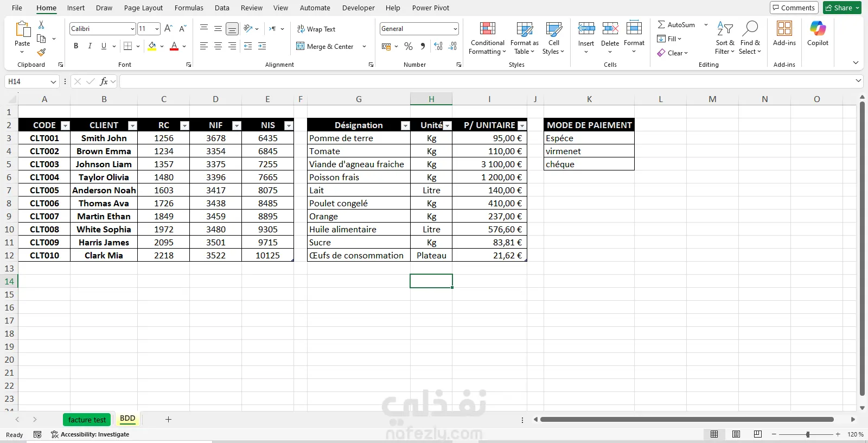Click the Normal view icon
The width and height of the screenshot is (868, 443).
(x=714, y=434)
